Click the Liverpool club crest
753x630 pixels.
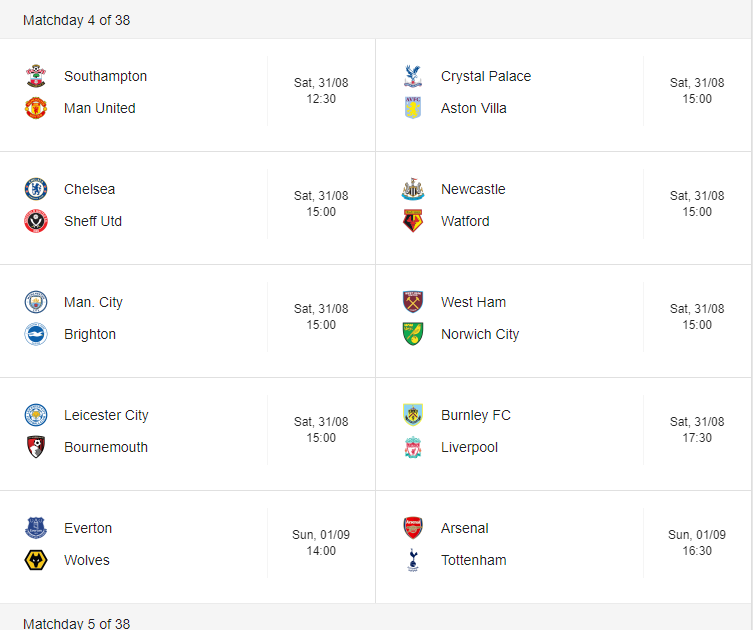(413, 447)
